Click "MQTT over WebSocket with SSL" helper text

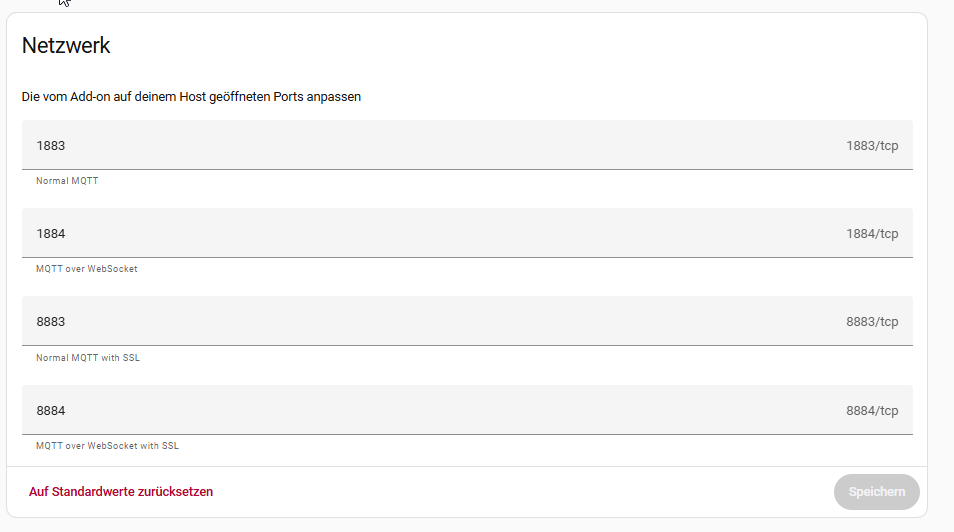tap(107, 446)
